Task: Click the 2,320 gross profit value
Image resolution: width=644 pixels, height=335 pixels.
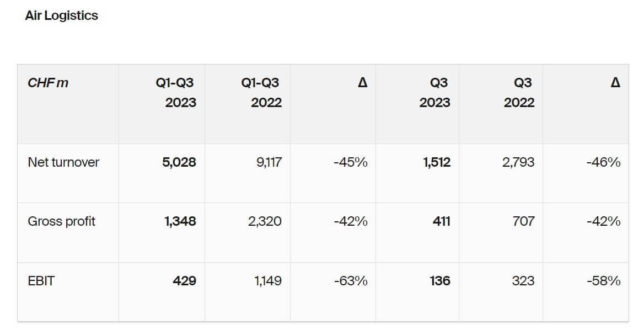Action: pos(265,221)
